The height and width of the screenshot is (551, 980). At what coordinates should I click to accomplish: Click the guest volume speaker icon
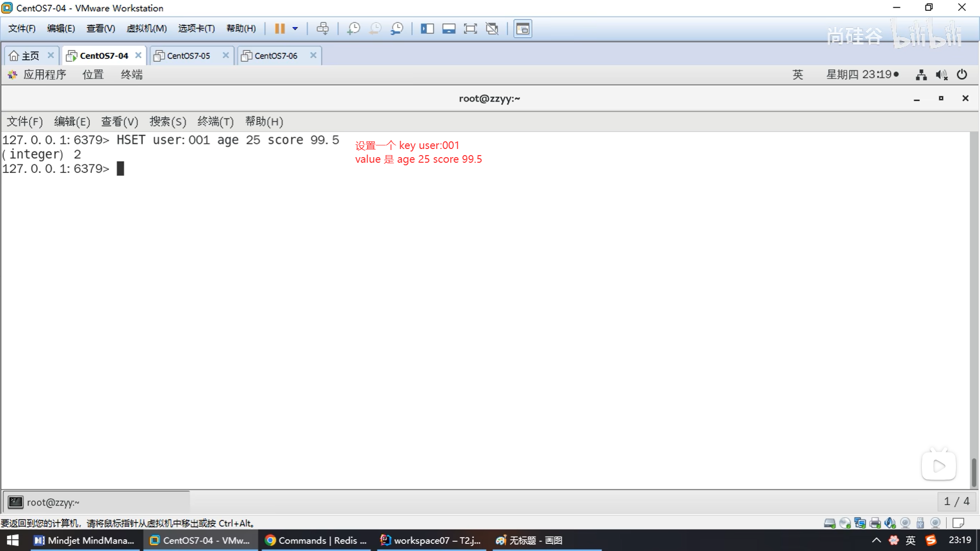[941, 75]
